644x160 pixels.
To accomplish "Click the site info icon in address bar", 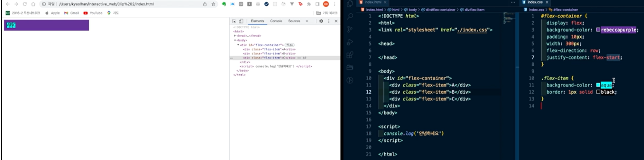I will coord(44,4).
